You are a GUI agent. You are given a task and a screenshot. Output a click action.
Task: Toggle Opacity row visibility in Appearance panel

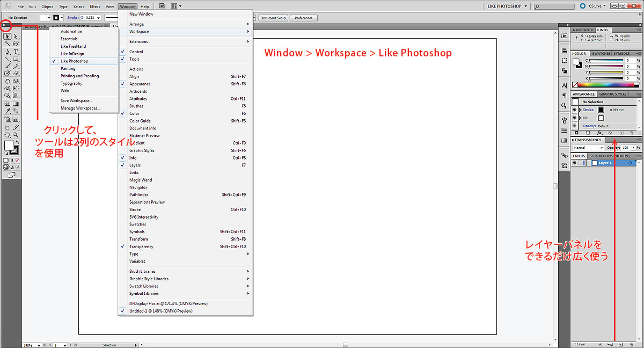(x=574, y=126)
